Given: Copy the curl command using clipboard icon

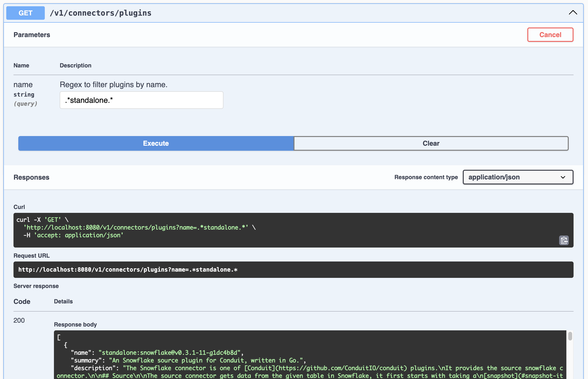Looking at the screenshot, I should pyautogui.click(x=564, y=241).
